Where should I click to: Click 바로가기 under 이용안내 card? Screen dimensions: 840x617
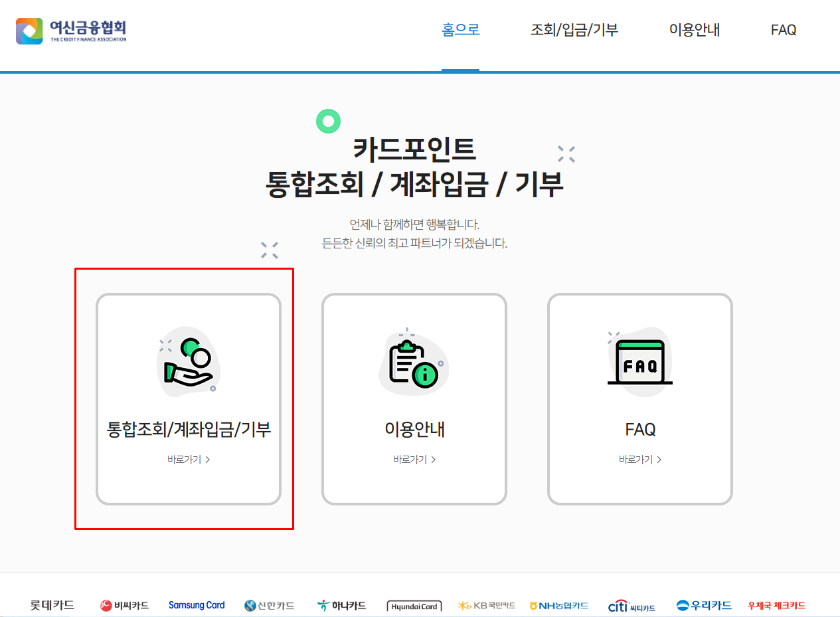tap(414, 460)
